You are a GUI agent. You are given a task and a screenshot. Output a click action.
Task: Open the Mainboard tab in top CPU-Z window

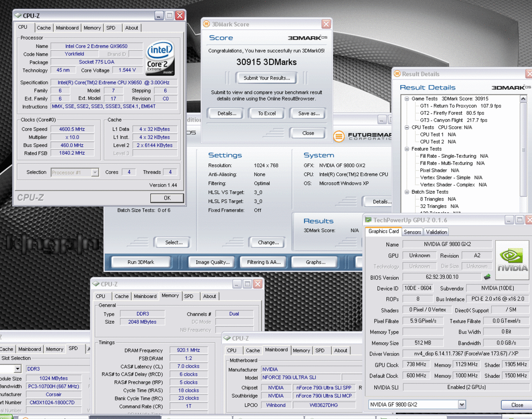coord(67,28)
